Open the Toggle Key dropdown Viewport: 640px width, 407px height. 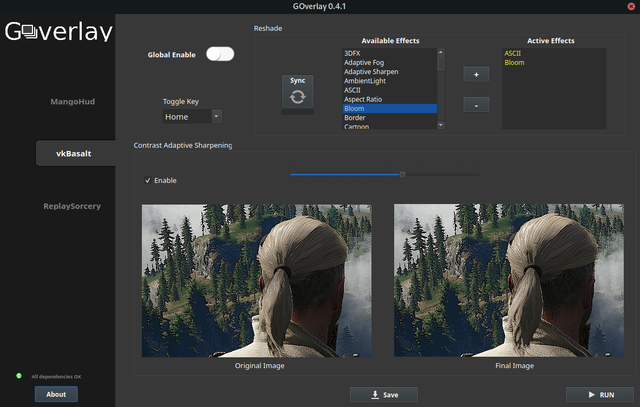click(x=192, y=116)
